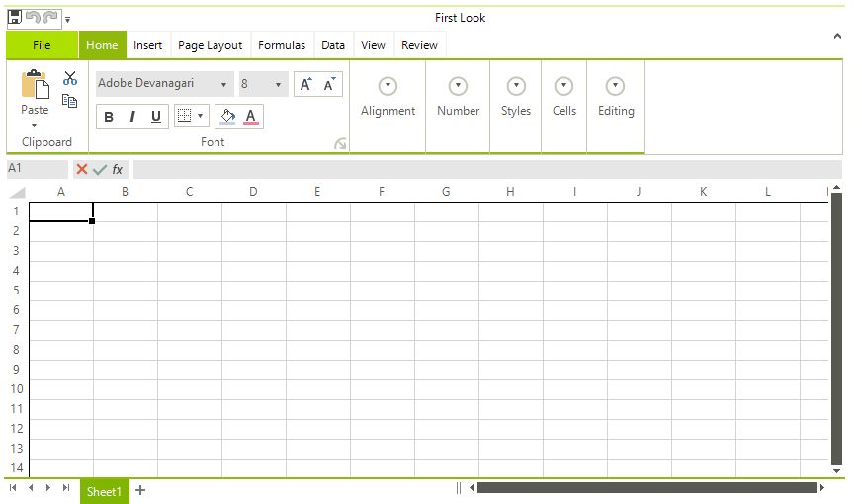Expand the Alignment group
The image size is (862, 504).
[x=388, y=86]
